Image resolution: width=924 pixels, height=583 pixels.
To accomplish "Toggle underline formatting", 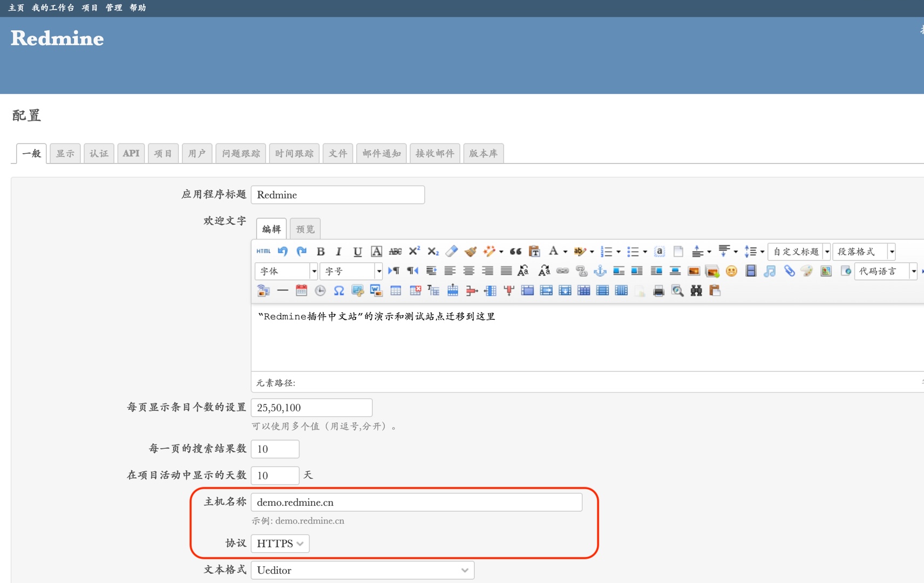I will pyautogui.click(x=357, y=251).
